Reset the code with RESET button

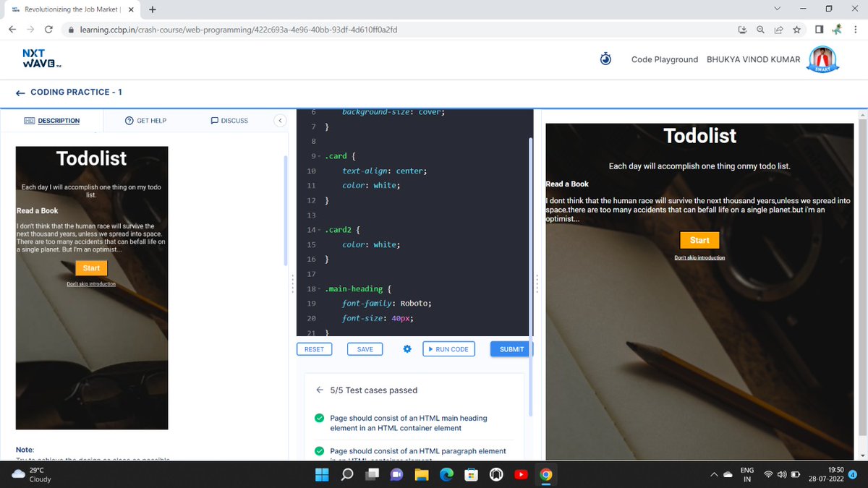(x=314, y=349)
